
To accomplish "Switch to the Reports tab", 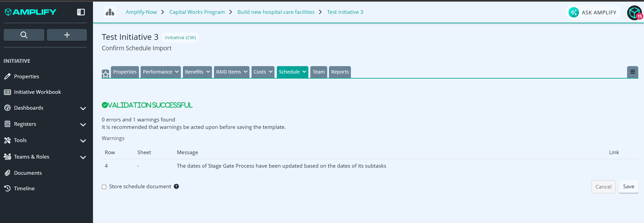I will [340, 72].
